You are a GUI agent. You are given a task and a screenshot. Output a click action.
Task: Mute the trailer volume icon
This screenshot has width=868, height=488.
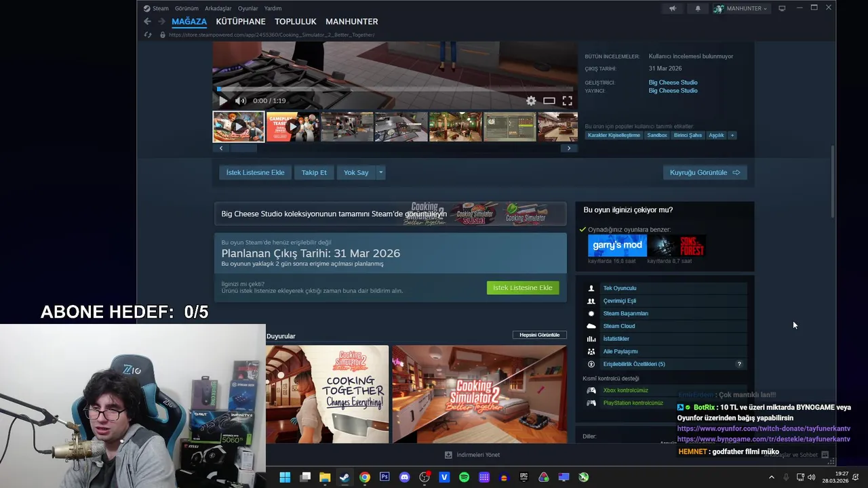coord(240,100)
